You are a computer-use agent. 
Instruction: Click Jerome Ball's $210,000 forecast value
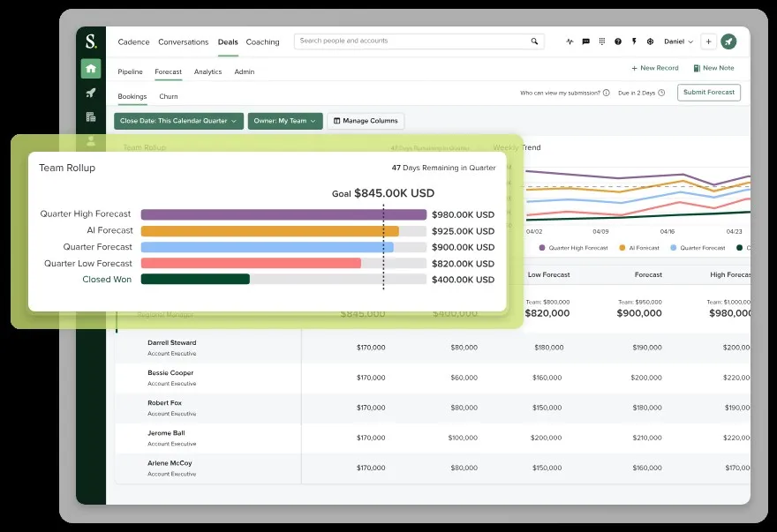pyautogui.click(x=647, y=438)
